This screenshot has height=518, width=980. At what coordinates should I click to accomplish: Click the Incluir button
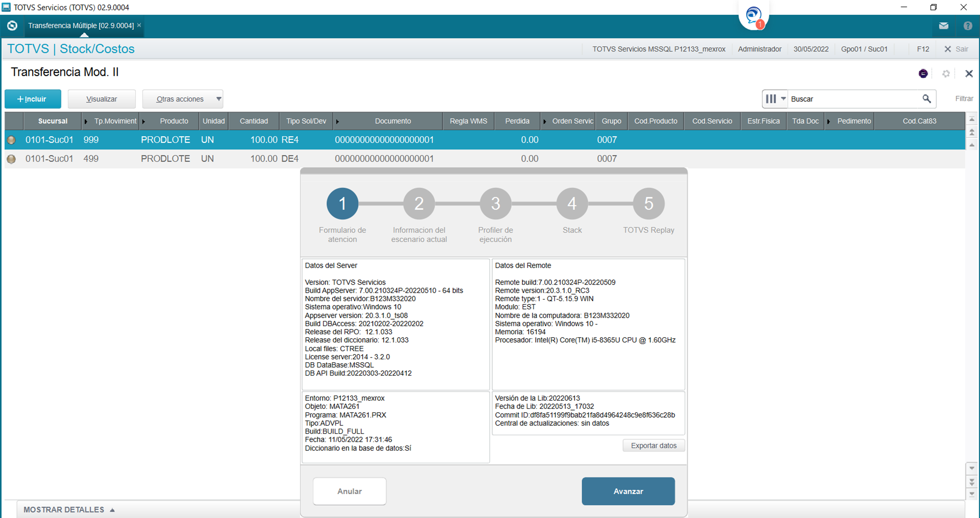coord(33,99)
